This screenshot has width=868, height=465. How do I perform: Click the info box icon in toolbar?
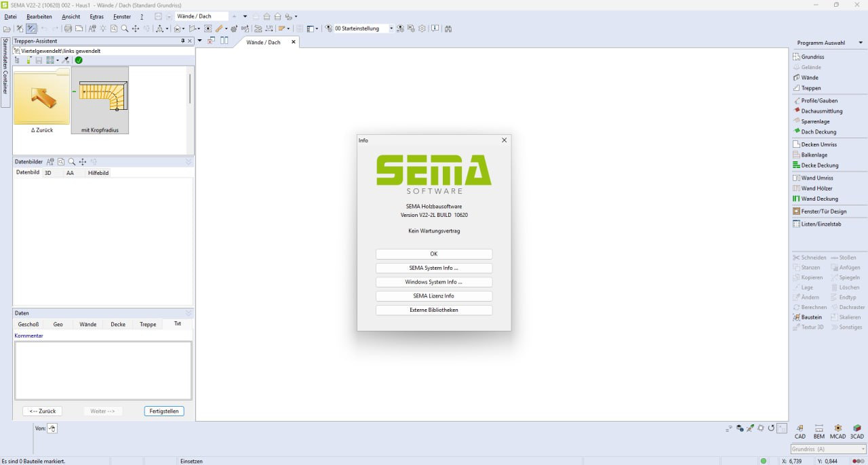click(435, 28)
